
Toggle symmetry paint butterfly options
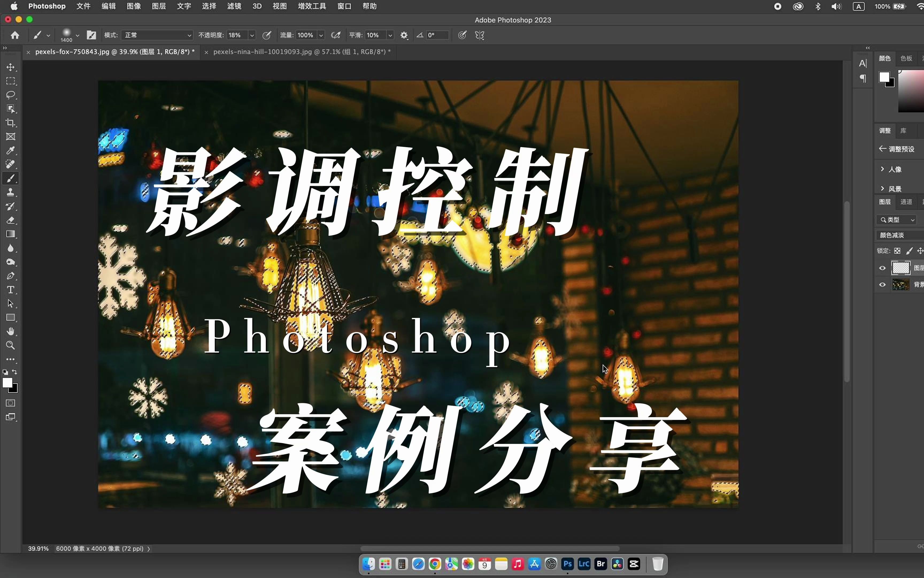(480, 35)
